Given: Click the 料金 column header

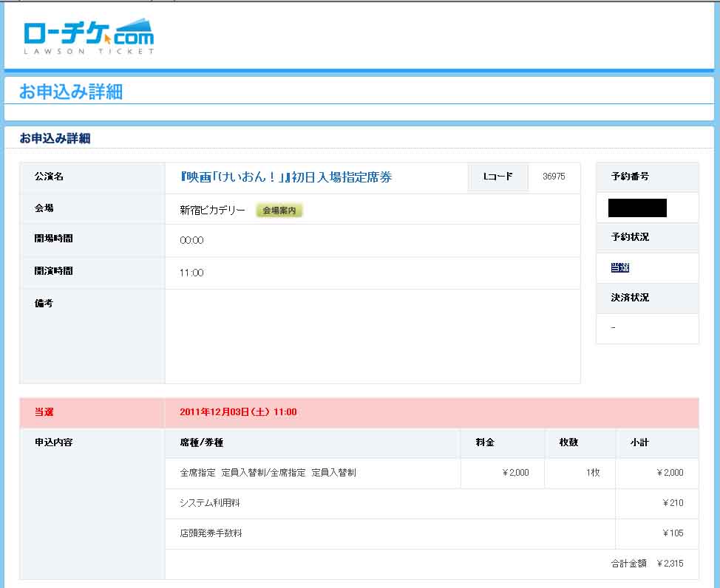Looking at the screenshot, I should click(x=485, y=442).
